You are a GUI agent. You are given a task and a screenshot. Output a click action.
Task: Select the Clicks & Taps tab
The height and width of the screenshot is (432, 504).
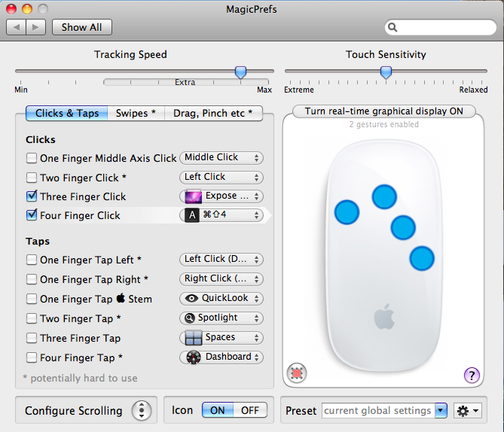(x=67, y=114)
